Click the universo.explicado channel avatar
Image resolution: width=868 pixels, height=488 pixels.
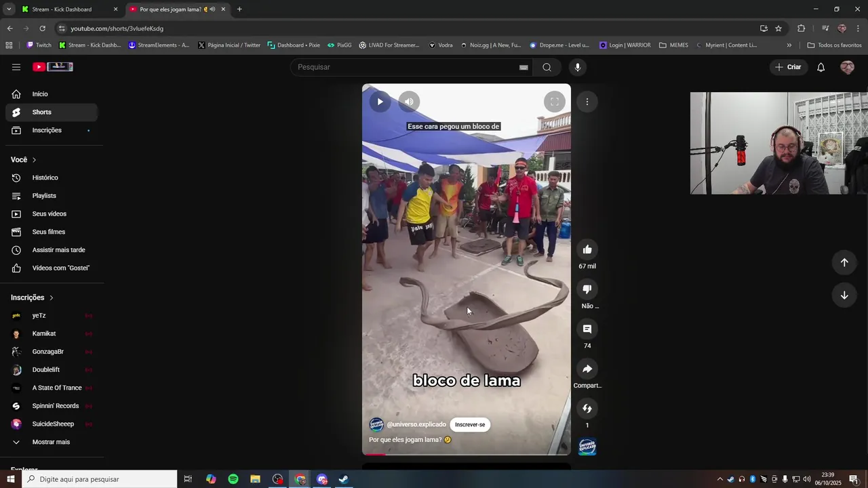(x=376, y=425)
